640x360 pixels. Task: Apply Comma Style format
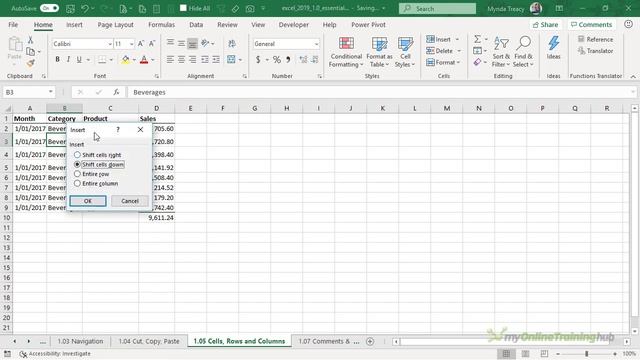coord(288,60)
